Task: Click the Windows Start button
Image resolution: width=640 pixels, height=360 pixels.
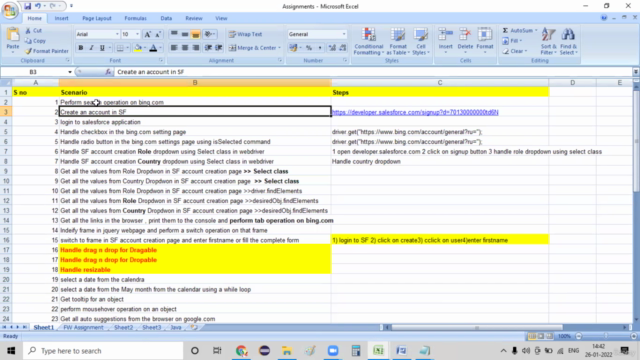Action: click(11, 351)
